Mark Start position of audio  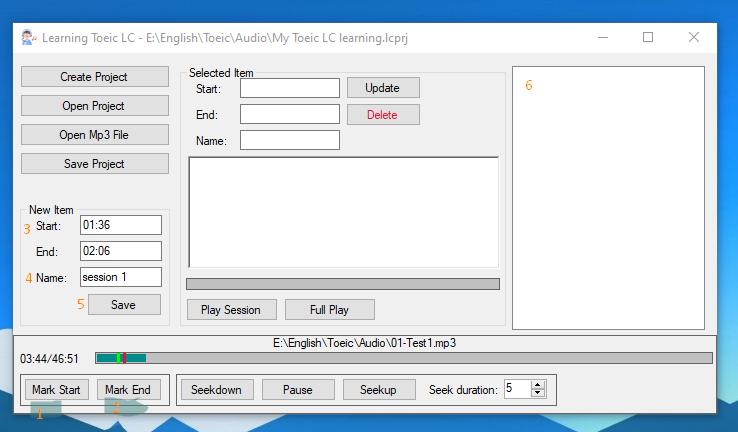click(56, 390)
